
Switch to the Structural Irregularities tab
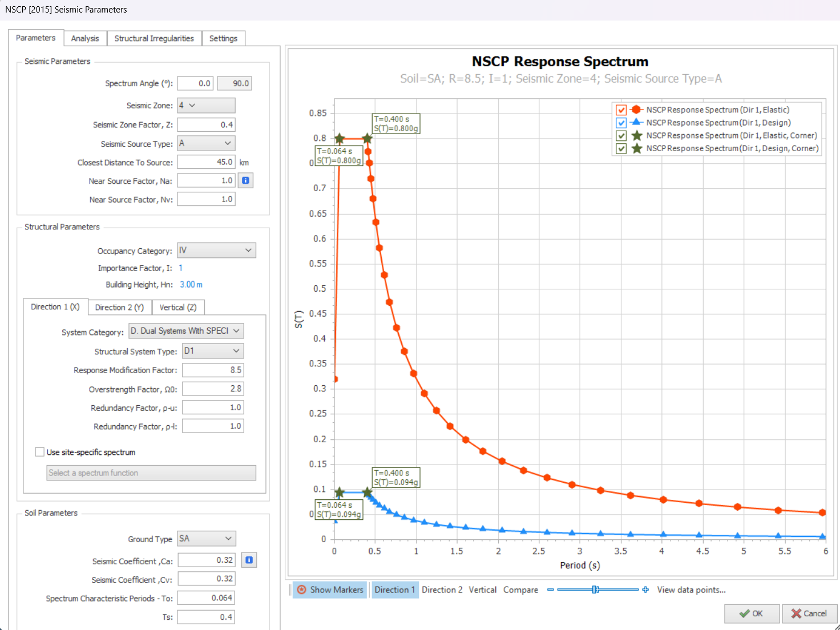(x=154, y=38)
